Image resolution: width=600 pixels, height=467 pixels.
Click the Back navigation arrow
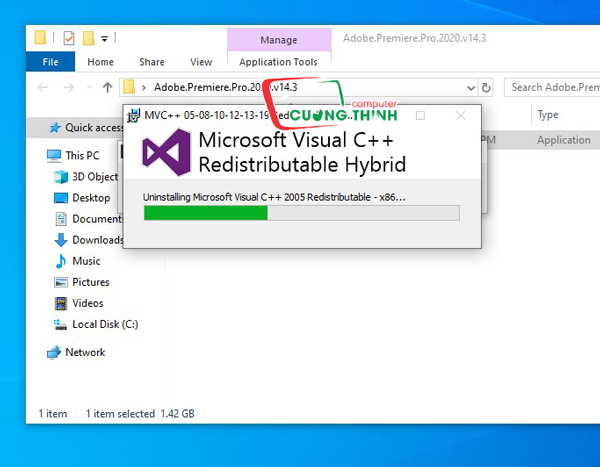43,88
